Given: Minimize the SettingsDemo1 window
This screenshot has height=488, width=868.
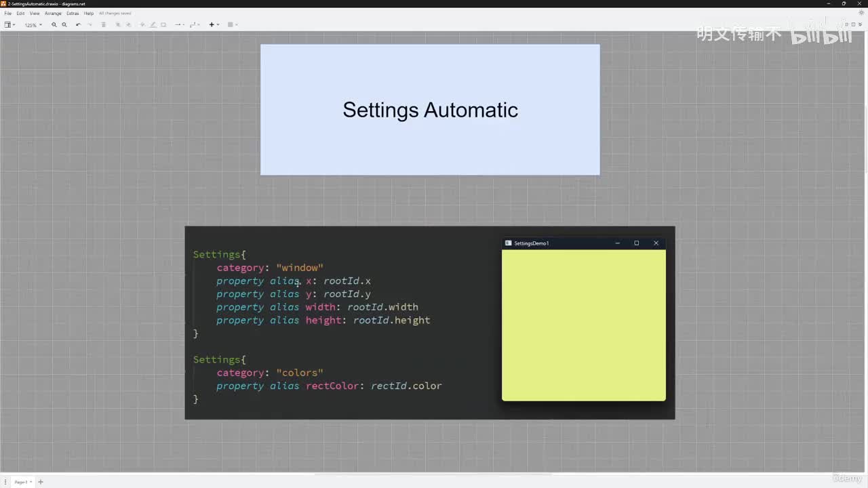Looking at the screenshot, I should coord(617,243).
